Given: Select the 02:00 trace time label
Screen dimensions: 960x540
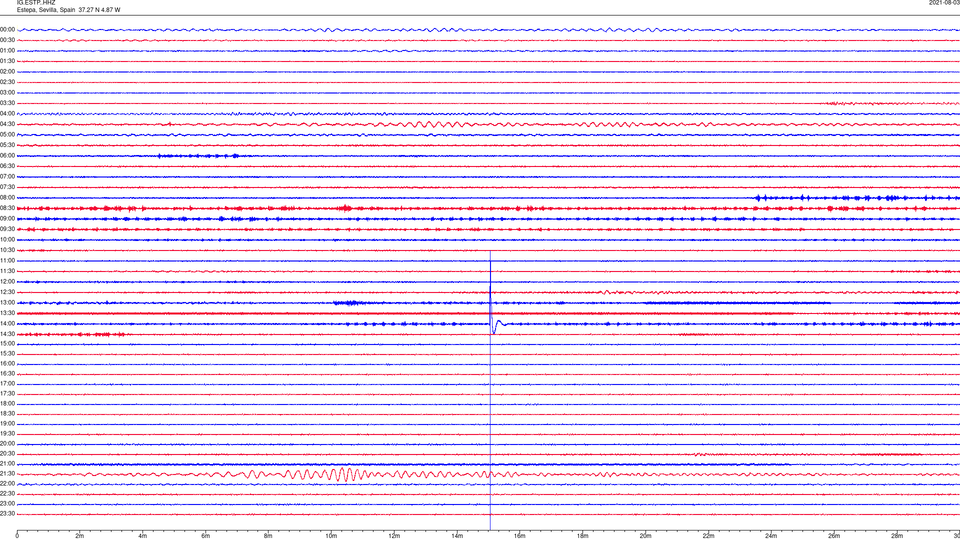Looking at the screenshot, I should tap(7, 72).
